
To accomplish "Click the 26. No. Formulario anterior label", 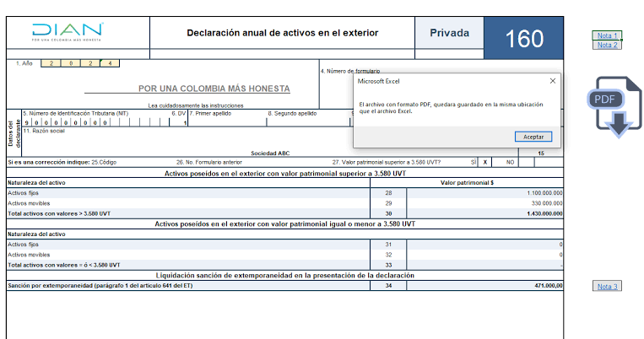I will 209,163.
